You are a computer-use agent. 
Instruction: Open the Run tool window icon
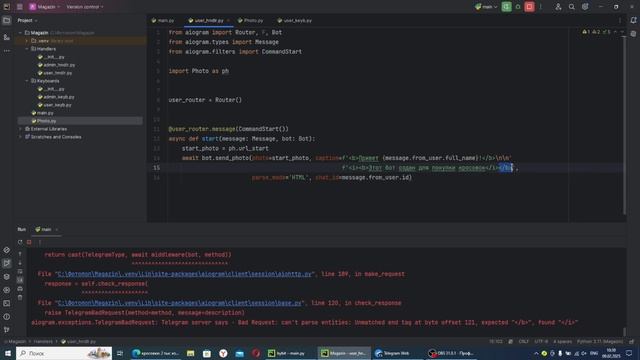pyautogui.click(x=7, y=263)
